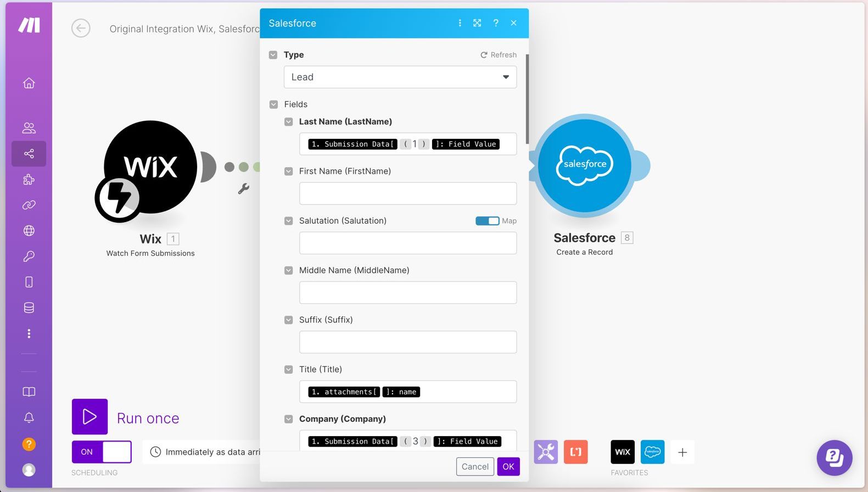Open the Data stores database icon

click(x=29, y=308)
